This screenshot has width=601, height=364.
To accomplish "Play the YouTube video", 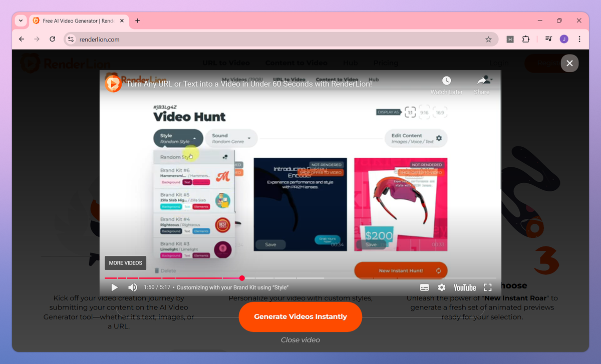I will [114, 287].
